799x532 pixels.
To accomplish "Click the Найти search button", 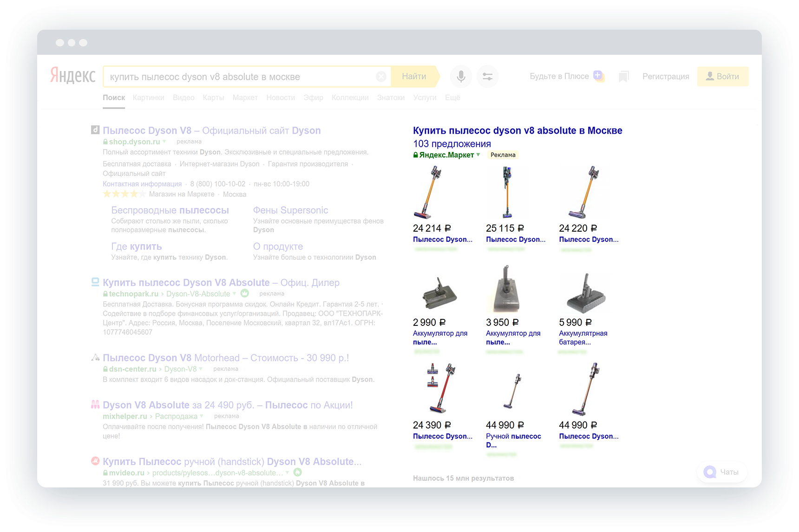I will (414, 77).
